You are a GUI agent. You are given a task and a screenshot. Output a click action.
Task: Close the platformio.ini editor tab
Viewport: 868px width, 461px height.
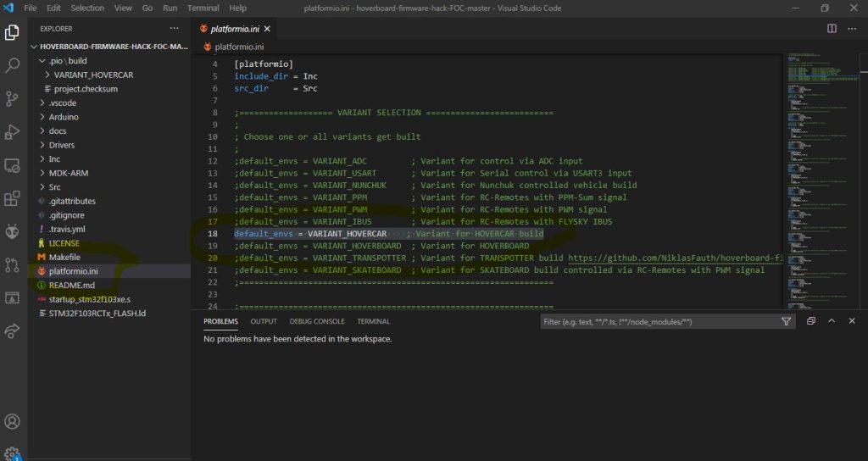point(267,29)
